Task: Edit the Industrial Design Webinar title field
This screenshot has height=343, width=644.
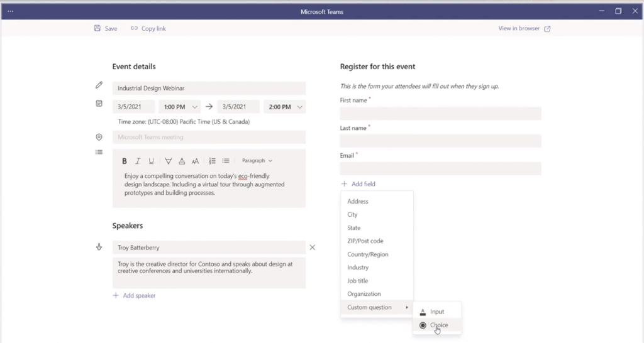Action: [x=209, y=88]
